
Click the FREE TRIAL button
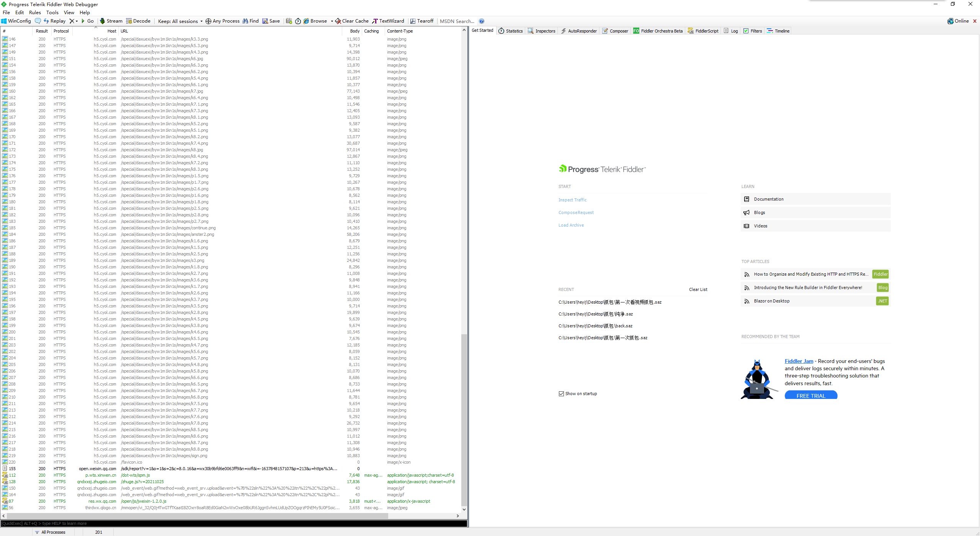811,395
